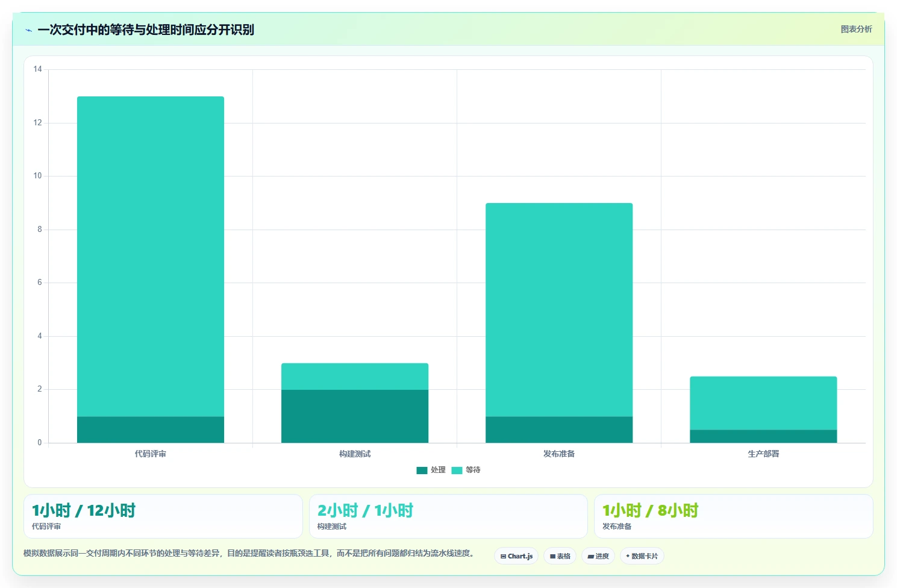Click the y-axis label 14
This screenshot has height=588, width=897.
click(37, 69)
